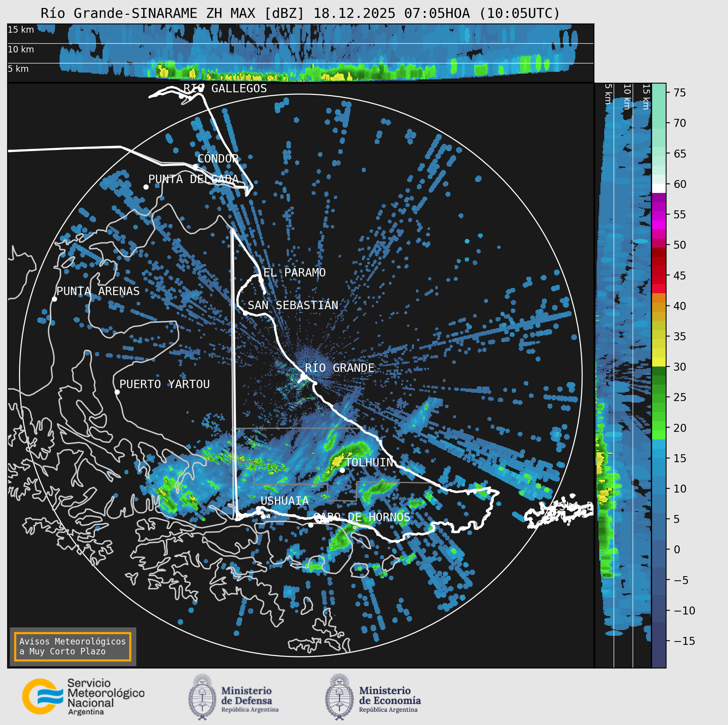This screenshot has width=728, height=725.
Task: Click the Punta Arenas location label
Action: 98,291
